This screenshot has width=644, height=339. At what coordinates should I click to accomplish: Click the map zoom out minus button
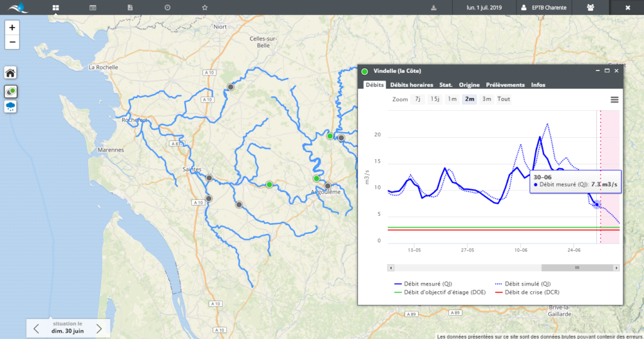(x=12, y=42)
